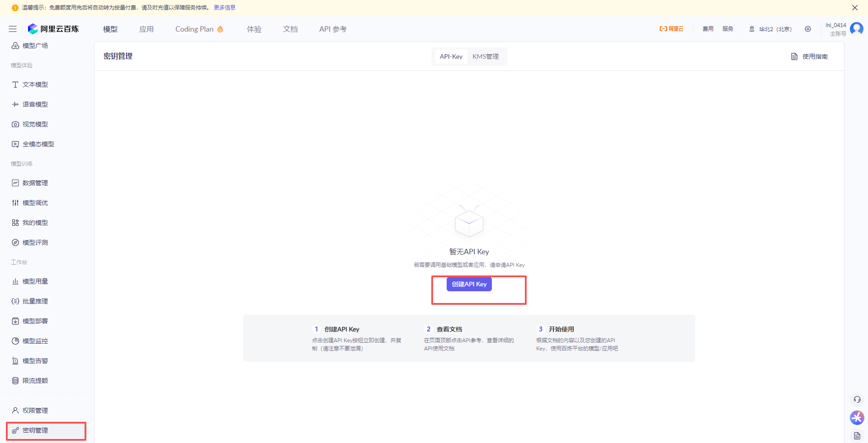Open 模型部署 in the sidebar
Screen dimensions: 868x443
click(x=30, y=321)
